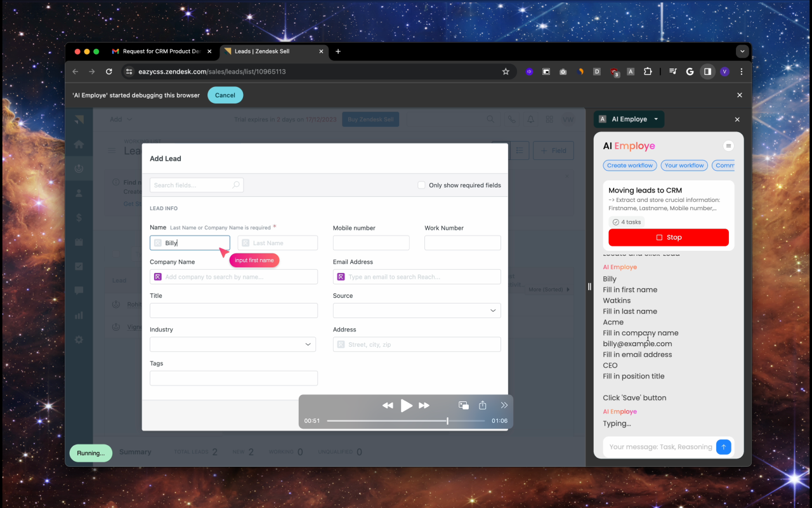The width and height of the screenshot is (812, 508).
Task: Click the Last Name input field
Action: click(x=277, y=243)
